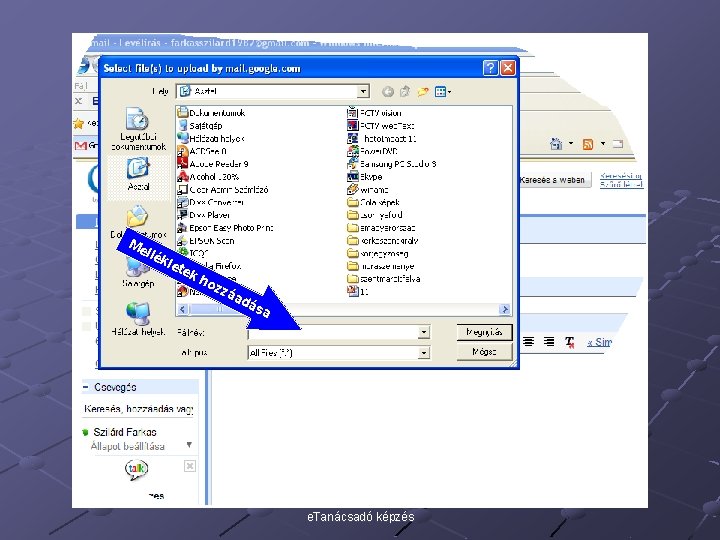Select the file named 11 in the list
This screenshot has height=540, width=720.
358,291
